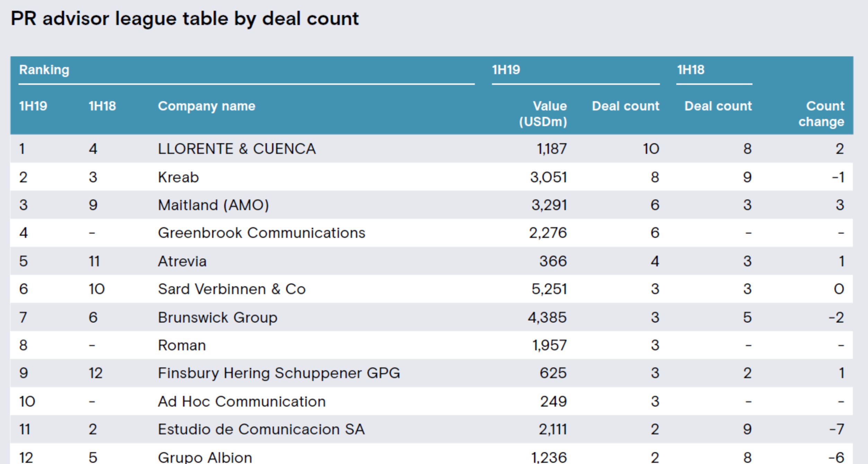Screen dimensions: 868x464
Task: Click 1H18 rank 10 for Sard Verbinnen
Action: 97,289
